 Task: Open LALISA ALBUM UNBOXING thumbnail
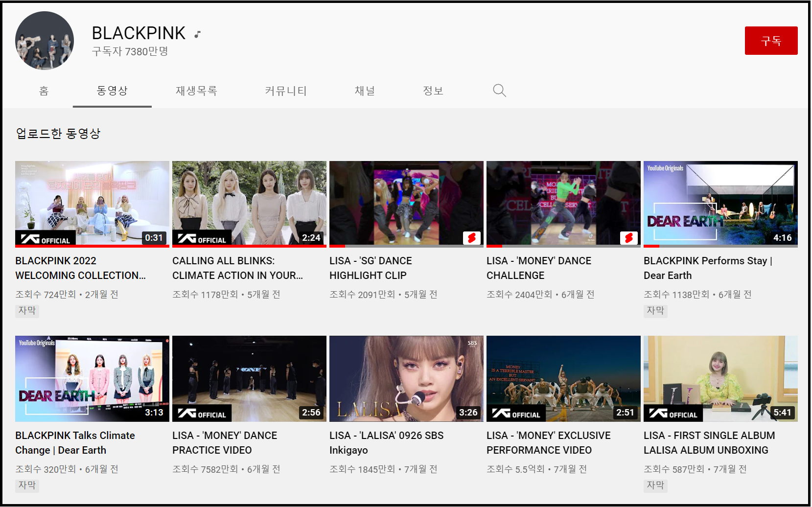(x=720, y=379)
